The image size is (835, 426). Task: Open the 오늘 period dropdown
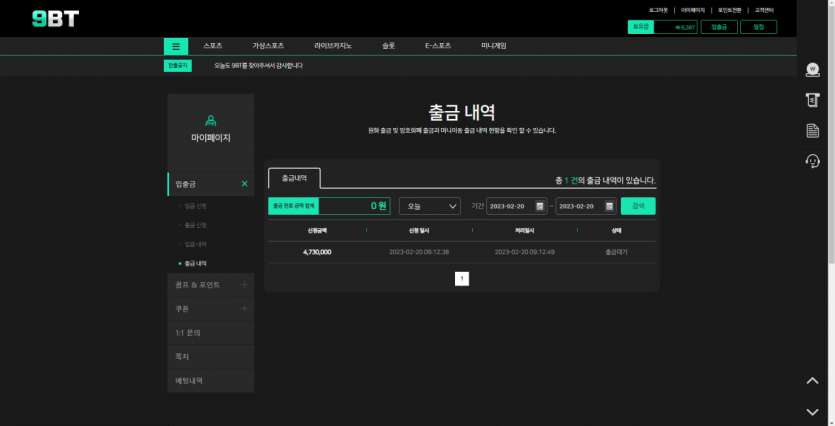(429, 206)
